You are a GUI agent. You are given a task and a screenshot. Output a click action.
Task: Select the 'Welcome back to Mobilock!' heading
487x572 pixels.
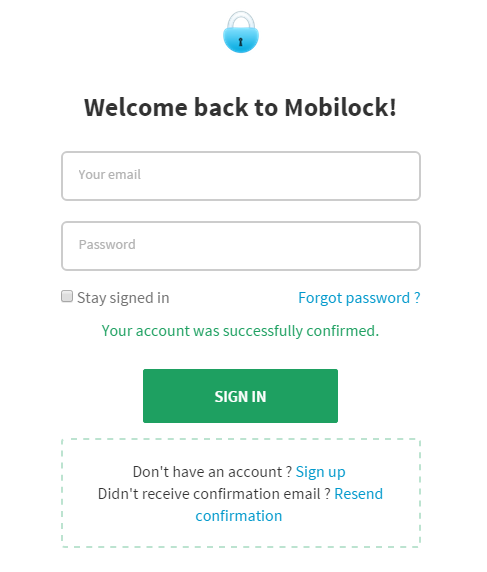[x=240, y=108]
